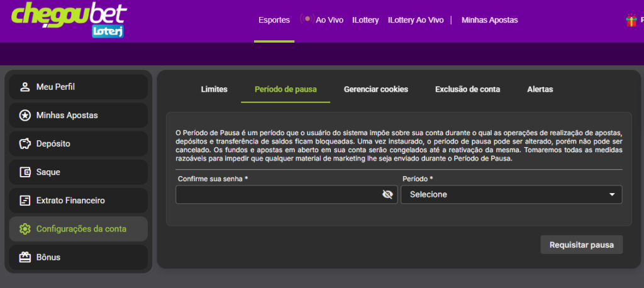Click the Requisitar pausa button

pos(582,245)
